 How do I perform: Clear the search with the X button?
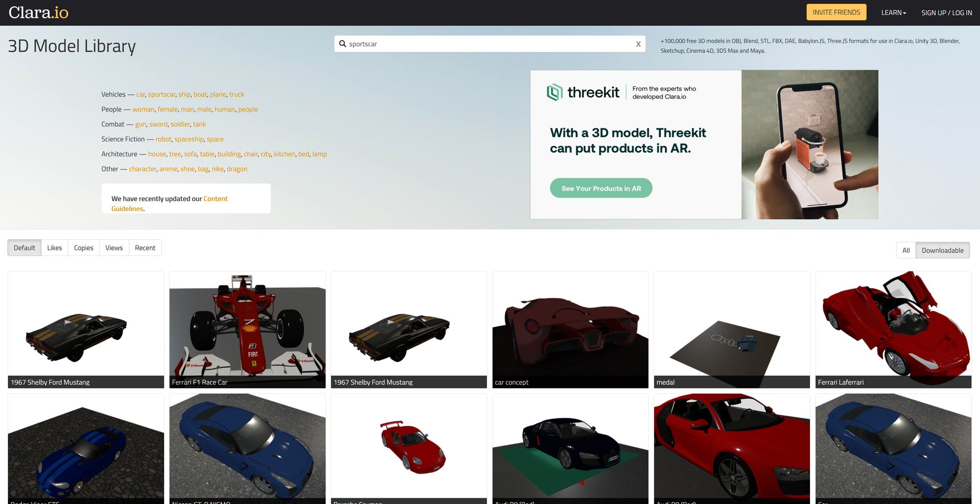tap(638, 44)
